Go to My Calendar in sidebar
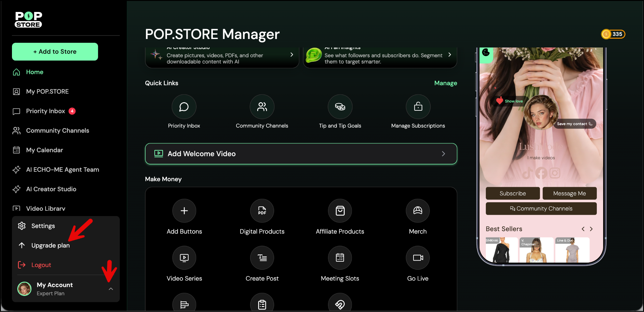Screen dimensions: 644x312 pyautogui.click(x=44, y=150)
